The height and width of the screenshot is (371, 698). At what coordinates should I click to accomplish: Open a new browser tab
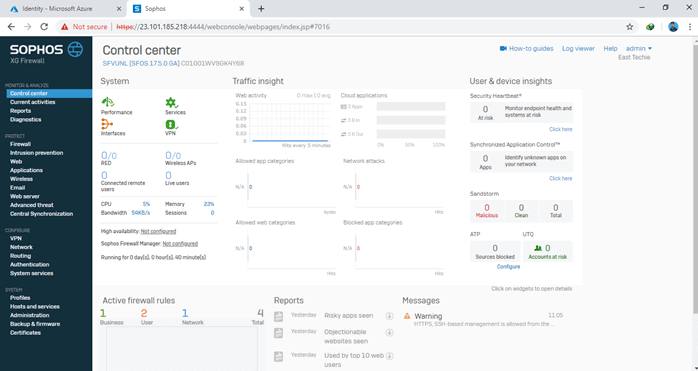point(261,8)
